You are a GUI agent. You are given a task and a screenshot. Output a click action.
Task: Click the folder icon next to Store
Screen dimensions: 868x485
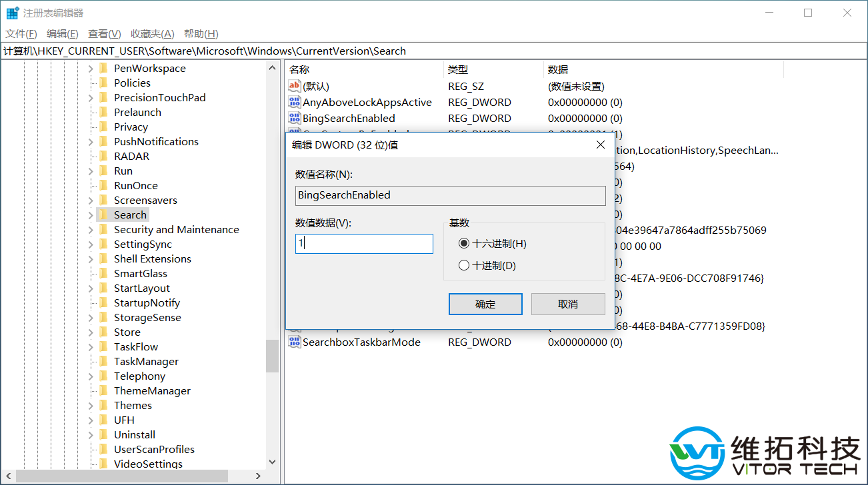coord(103,332)
